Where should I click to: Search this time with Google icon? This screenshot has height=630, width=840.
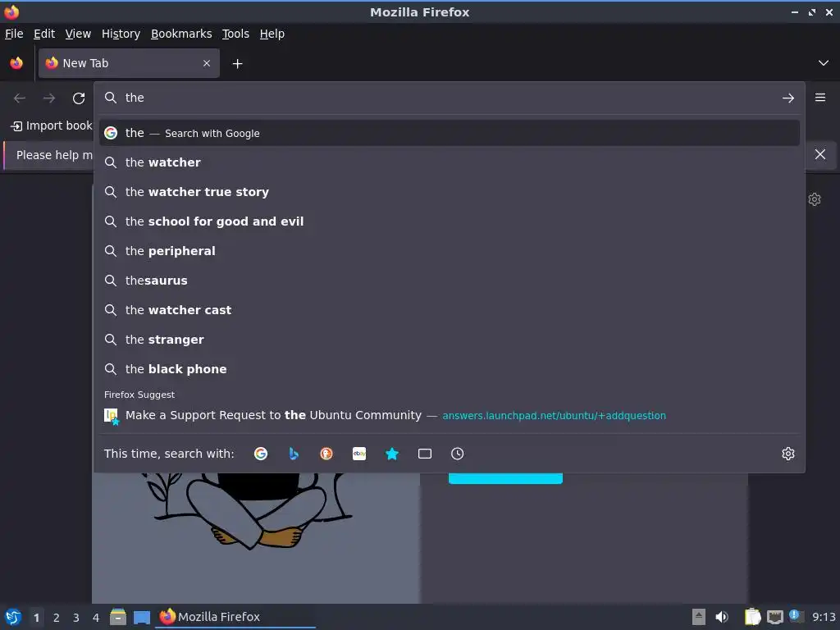pyautogui.click(x=261, y=454)
